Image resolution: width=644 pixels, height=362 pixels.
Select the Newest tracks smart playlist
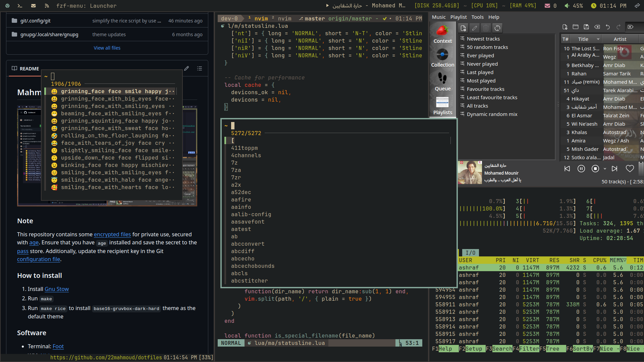coord(483,39)
